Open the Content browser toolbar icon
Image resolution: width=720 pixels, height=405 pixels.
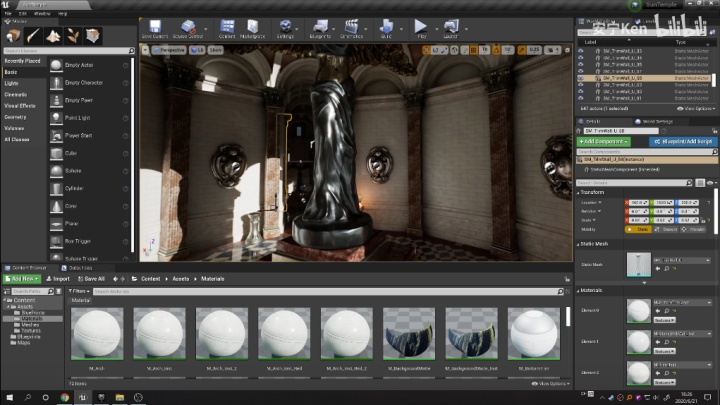click(227, 26)
